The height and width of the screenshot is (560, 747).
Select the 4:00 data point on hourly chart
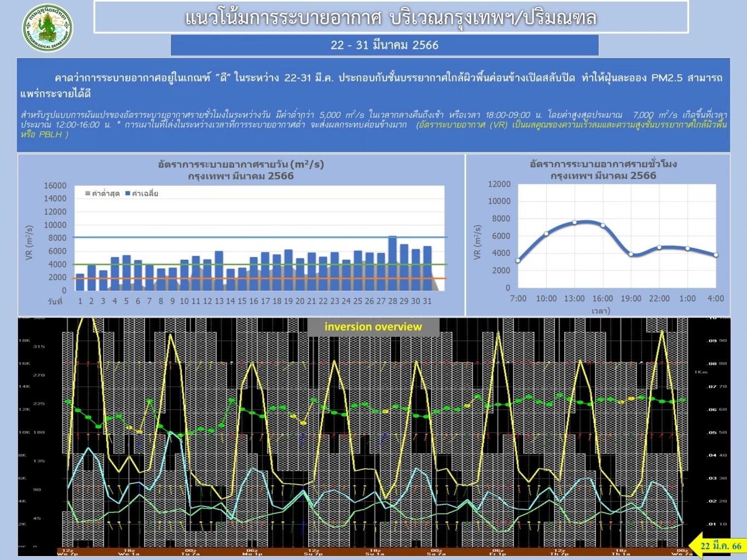click(x=715, y=255)
